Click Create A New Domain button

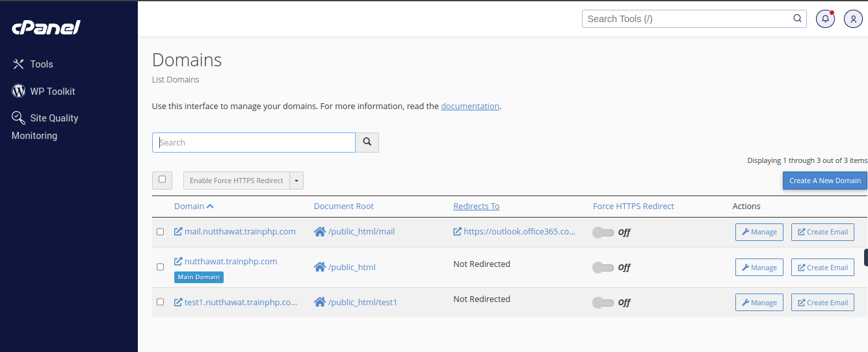pos(824,181)
